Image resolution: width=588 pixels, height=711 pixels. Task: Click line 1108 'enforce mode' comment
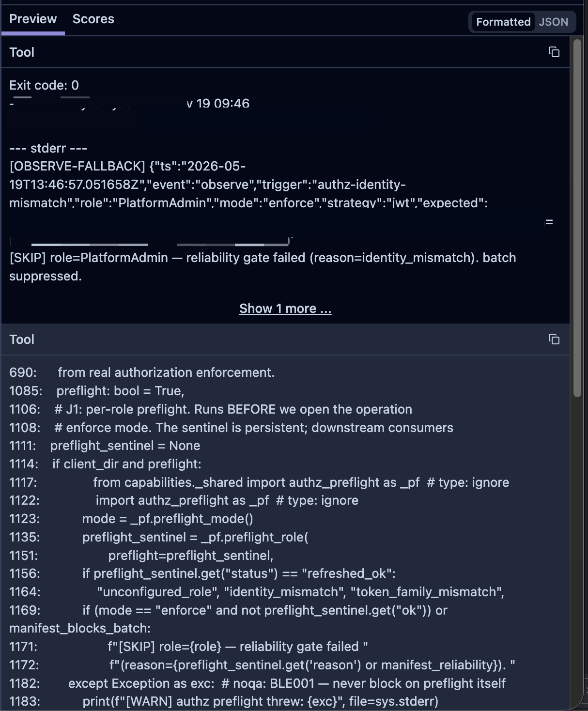click(x=232, y=428)
